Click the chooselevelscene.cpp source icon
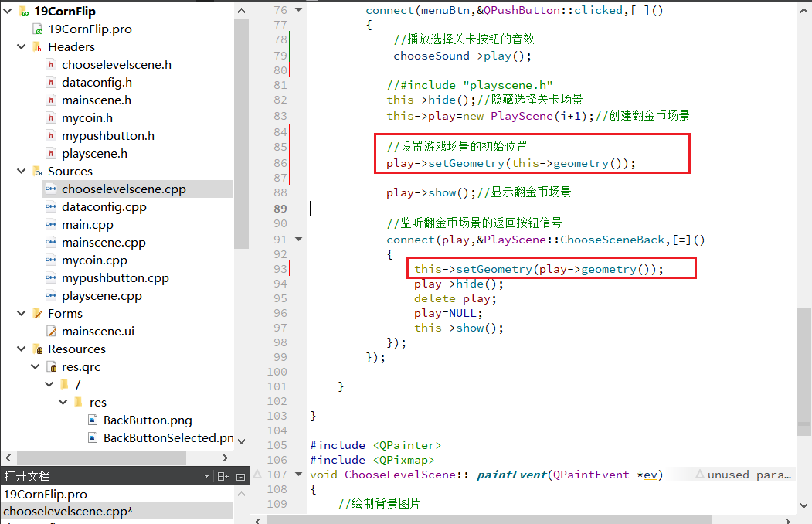Viewport: 812px width, 524px height. (51, 189)
